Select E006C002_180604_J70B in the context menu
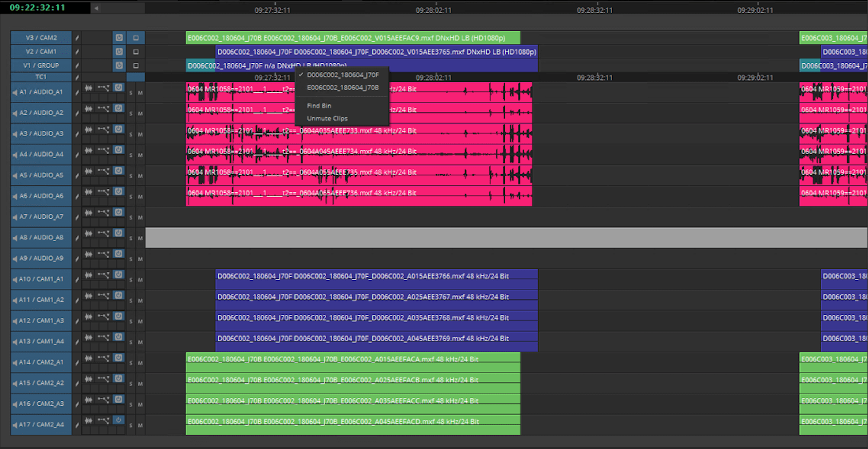The width and height of the screenshot is (868, 449). [342, 88]
